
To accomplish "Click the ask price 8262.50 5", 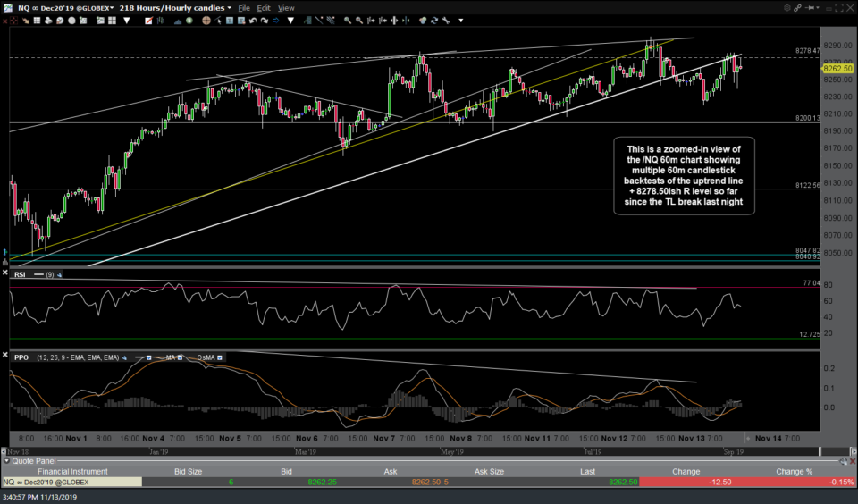I will coord(430,483).
